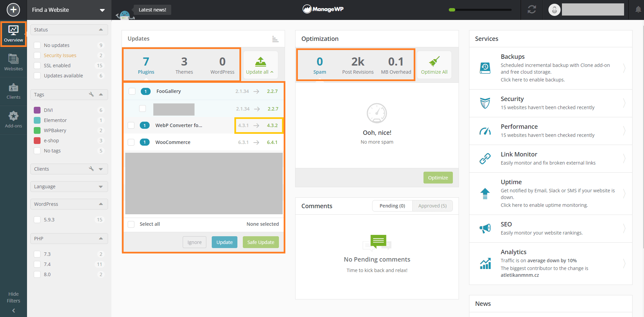Screen dimensions: 644x317
Task: Select the Post Revisions optimization tab
Action: [x=358, y=65]
